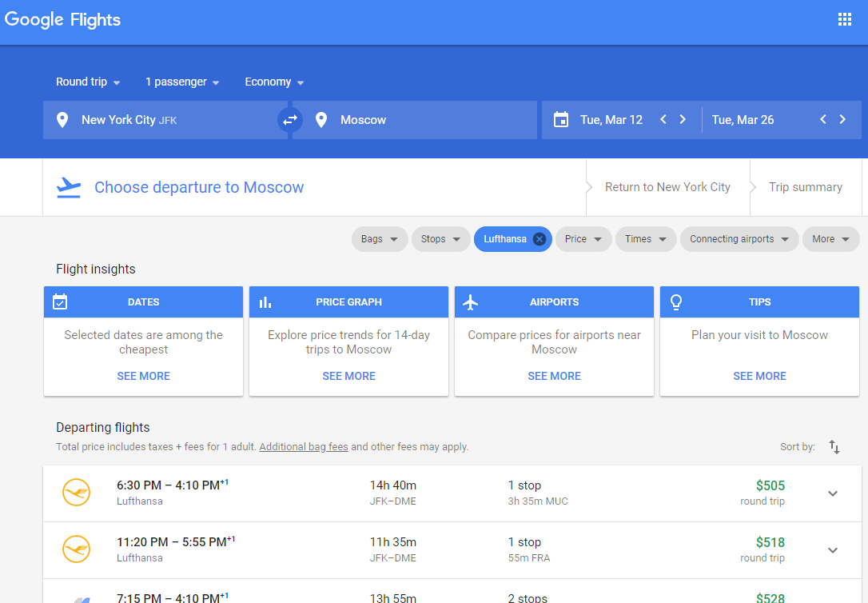Click the calendar icon in departure date

(x=561, y=120)
